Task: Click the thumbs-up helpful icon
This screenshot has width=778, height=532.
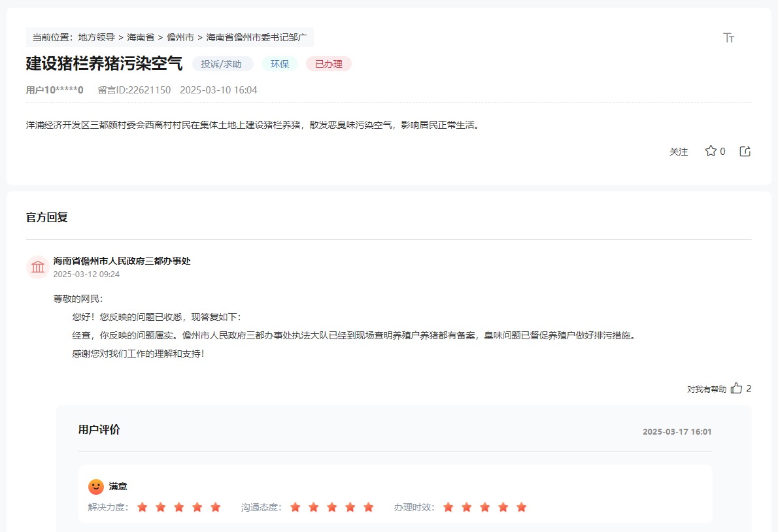Action: [736, 388]
